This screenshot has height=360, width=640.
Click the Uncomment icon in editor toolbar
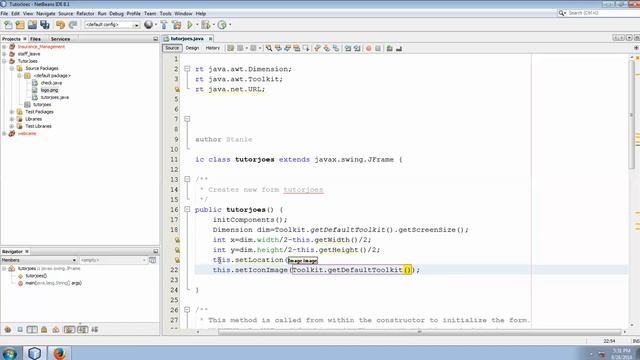coord(399,48)
